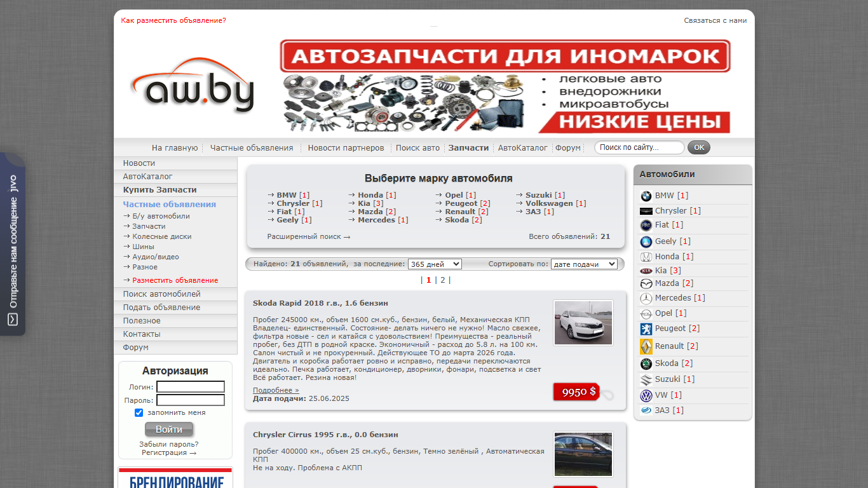Click the BMW logo icon in sidebar
The image size is (868, 488).
click(646, 196)
